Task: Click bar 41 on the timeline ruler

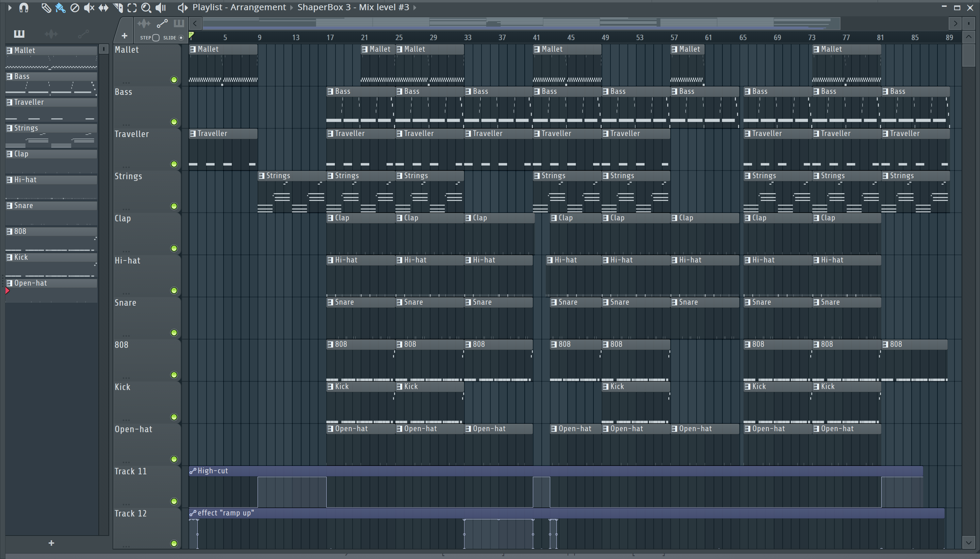Action: pyautogui.click(x=536, y=38)
